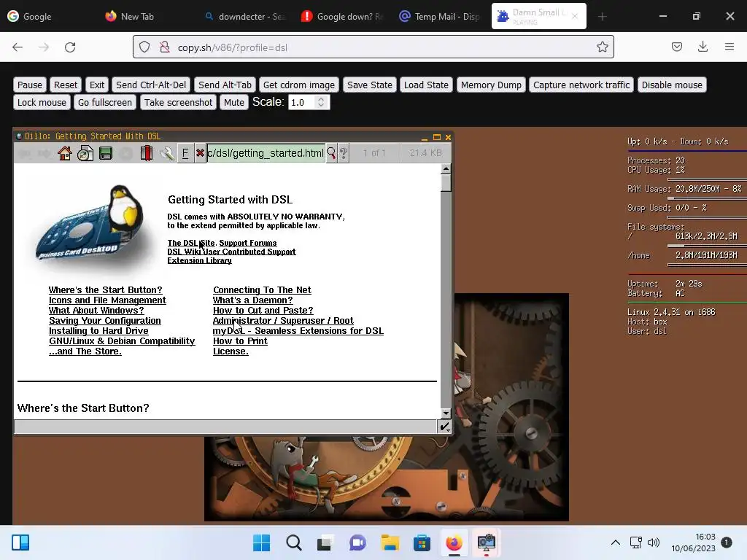Open DSL Wiki User Contributed Support link

(x=231, y=252)
